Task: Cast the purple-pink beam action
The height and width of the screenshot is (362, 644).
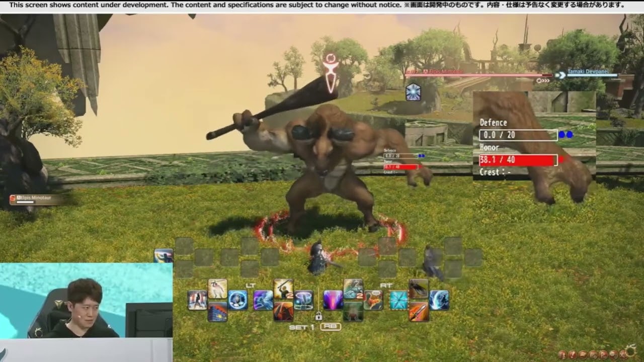Action: 333,300
